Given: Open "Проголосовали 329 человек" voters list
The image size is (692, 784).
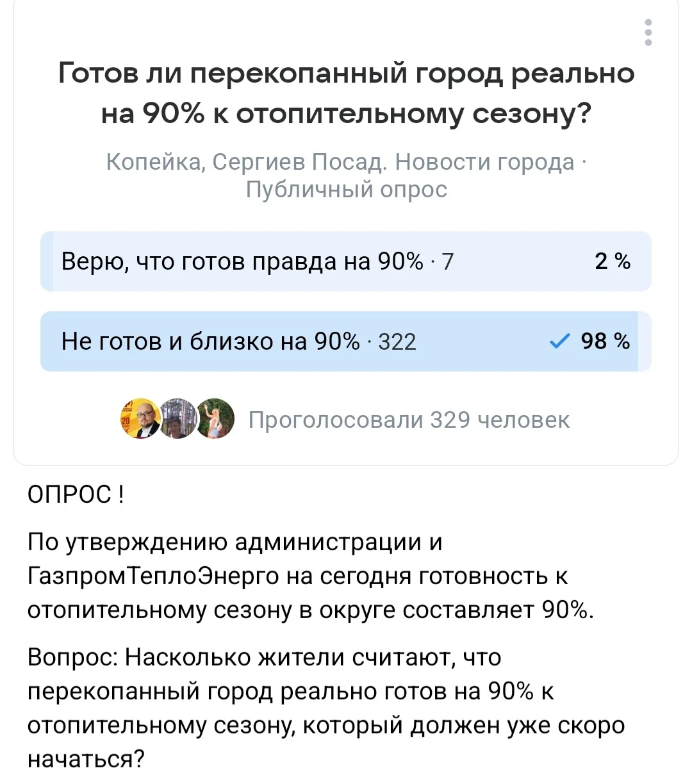Looking at the screenshot, I should tap(409, 420).
